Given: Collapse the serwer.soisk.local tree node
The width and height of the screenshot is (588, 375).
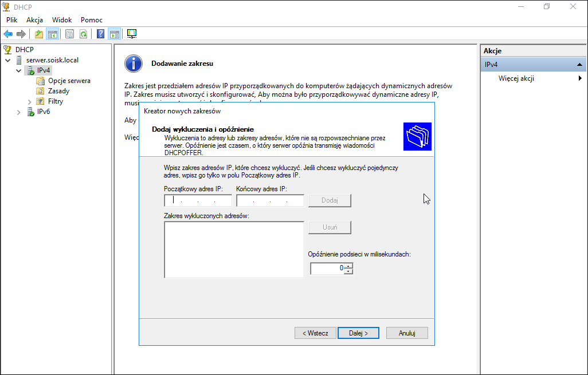Looking at the screenshot, I should pyautogui.click(x=8, y=60).
